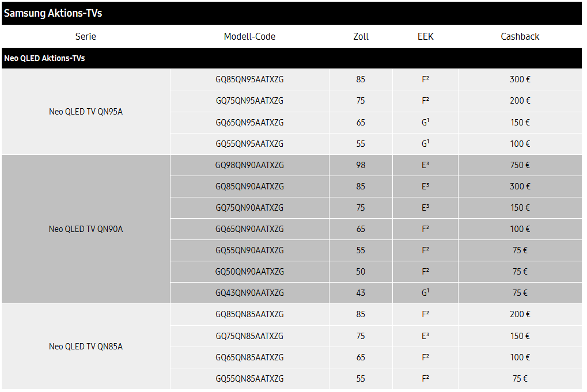Click the Cashback column header
Screen dimensions: 587x392
click(x=520, y=36)
